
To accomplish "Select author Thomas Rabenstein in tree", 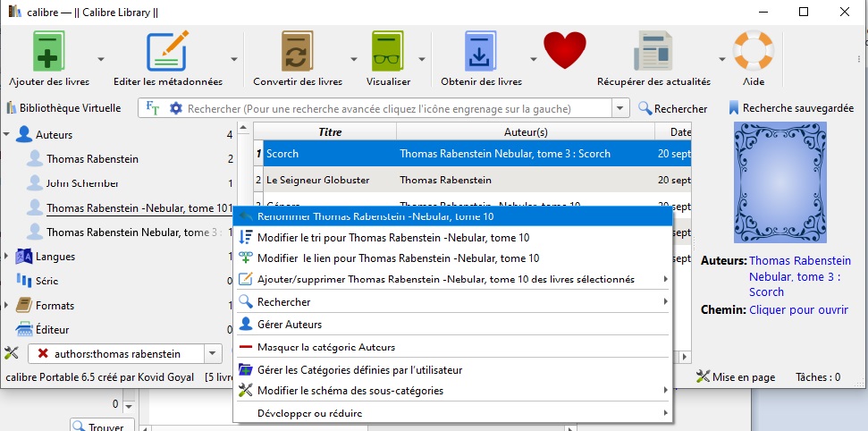I will tap(92, 159).
